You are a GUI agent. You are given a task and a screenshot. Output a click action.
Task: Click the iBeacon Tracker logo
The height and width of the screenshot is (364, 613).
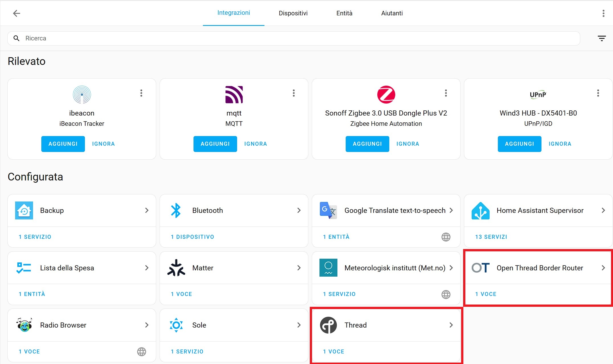pos(82,94)
